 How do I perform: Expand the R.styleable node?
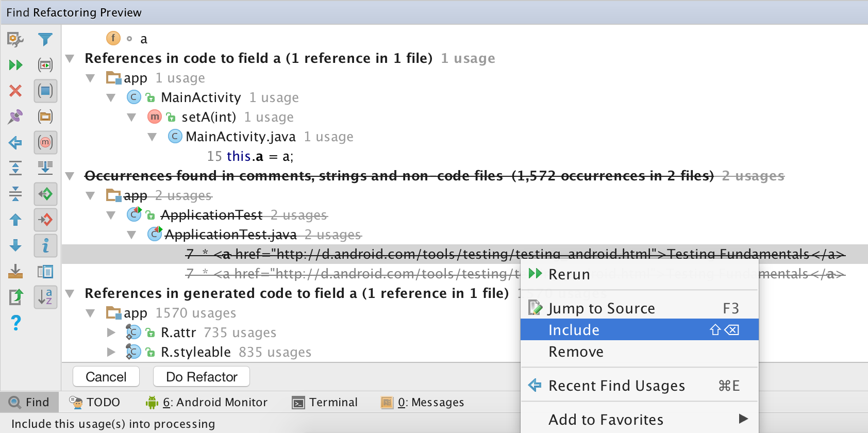[x=111, y=352]
